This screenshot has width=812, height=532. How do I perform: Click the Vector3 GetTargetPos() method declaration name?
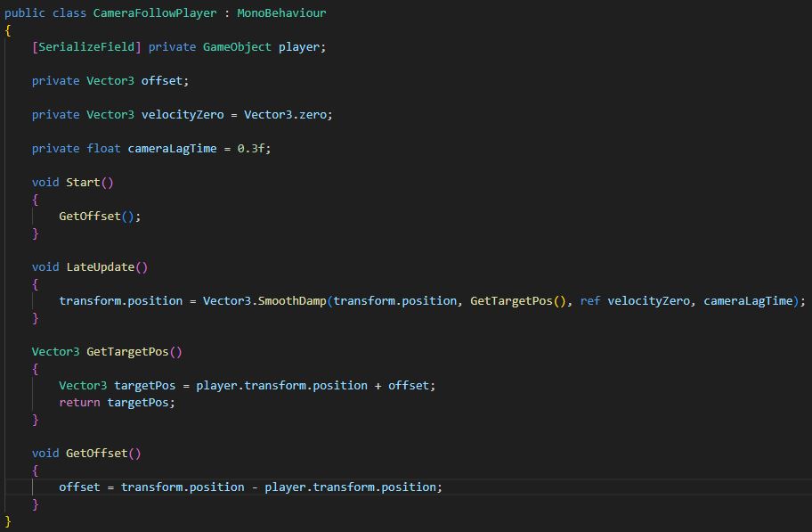(127, 352)
